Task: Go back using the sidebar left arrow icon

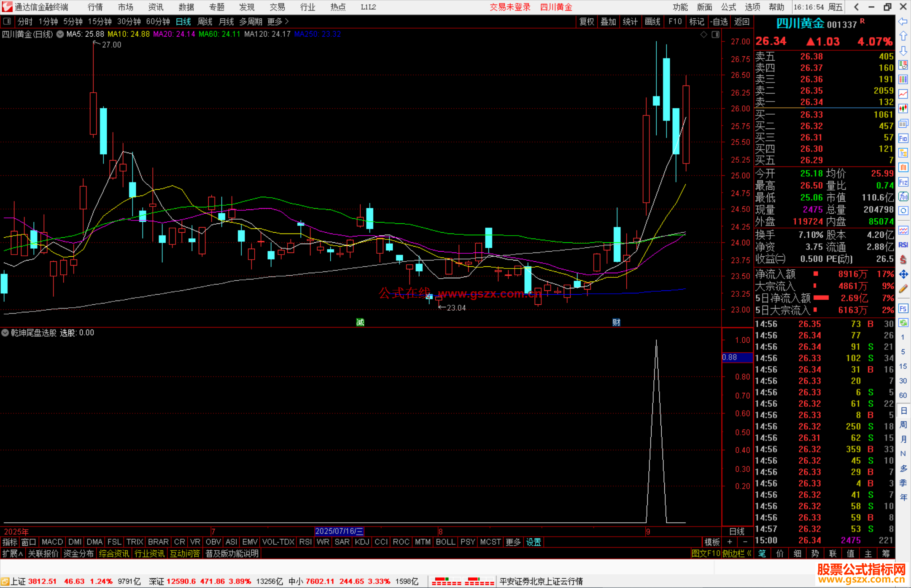Action: pos(903,21)
